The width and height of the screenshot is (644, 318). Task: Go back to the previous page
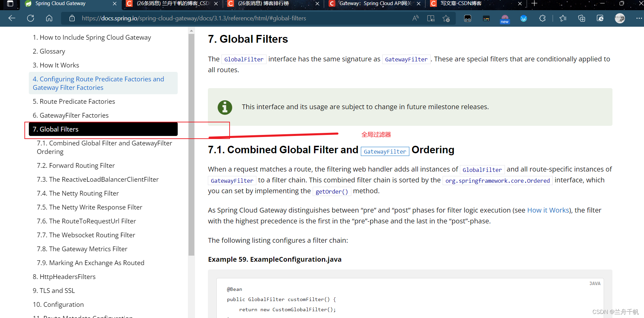[12, 18]
